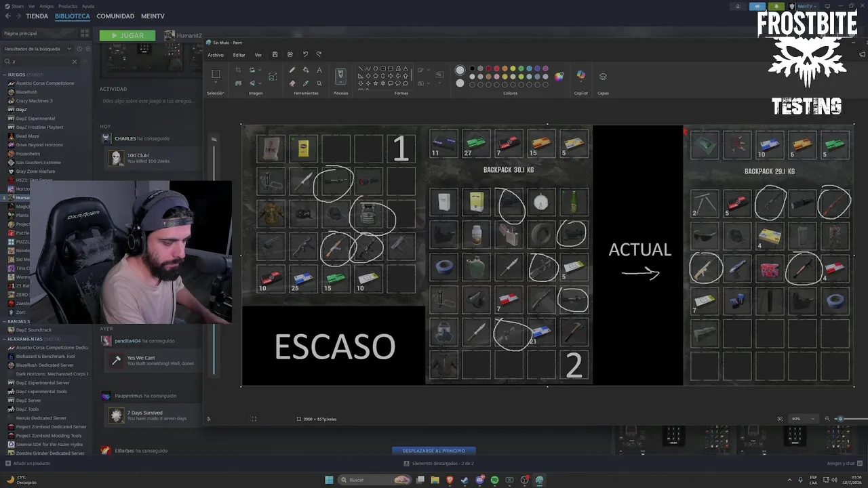Click the Save icon in Paint

[x=275, y=55]
